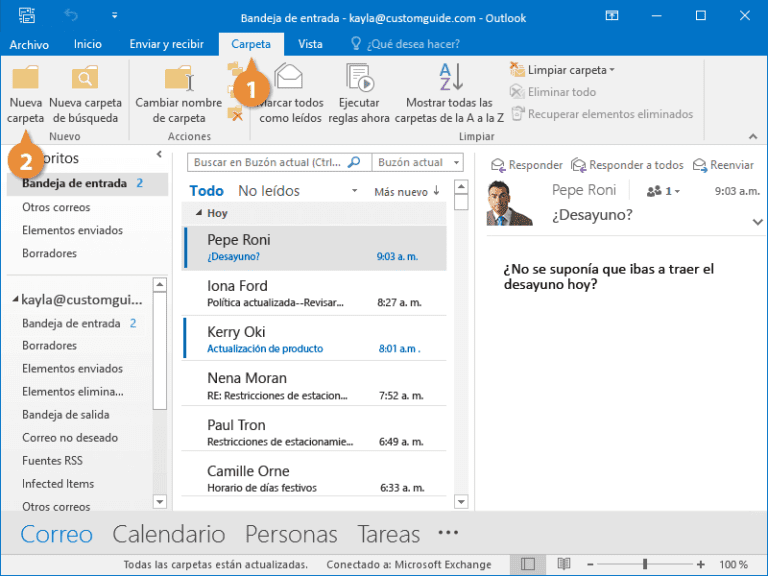Collapse the folder pane with arrow
Image resolution: width=768 pixels, height=576 pixels.
(159, 155)
